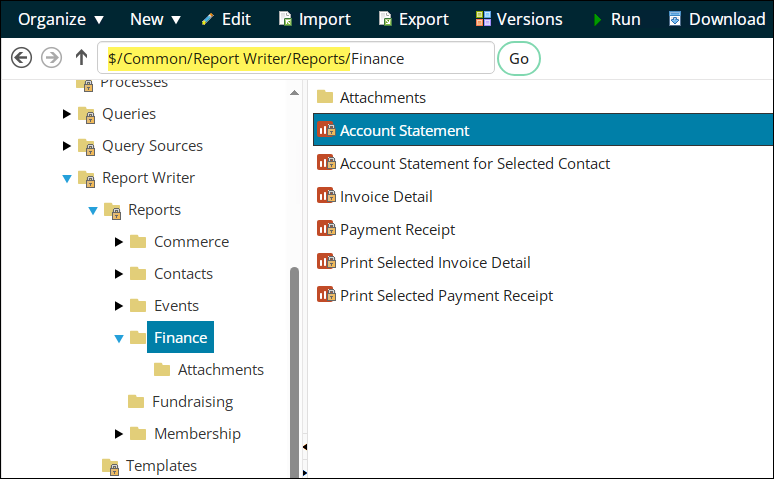Select the Membership tree label
This screenshot has height=479, width=774.
pyautogui.click(x=197, y=434)
